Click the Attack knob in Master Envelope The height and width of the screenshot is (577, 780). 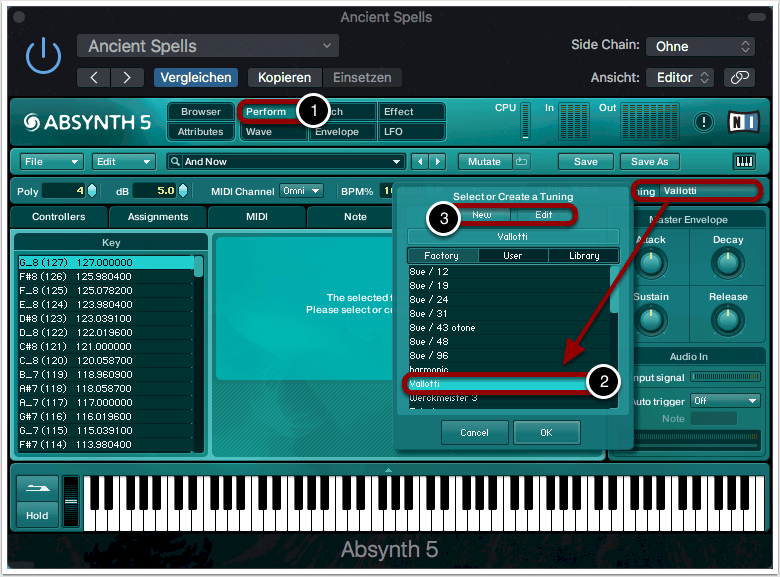[x=651, y=263]
